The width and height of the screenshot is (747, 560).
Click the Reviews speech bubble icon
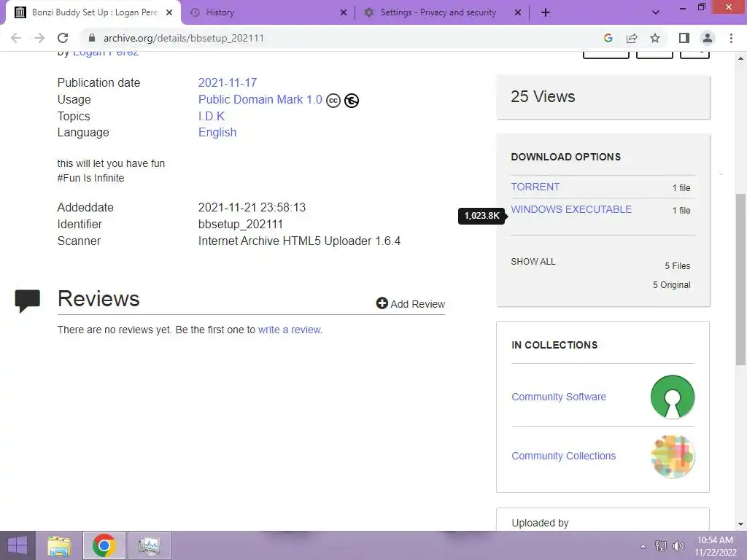pyautogui.click(x=28, y=301)
